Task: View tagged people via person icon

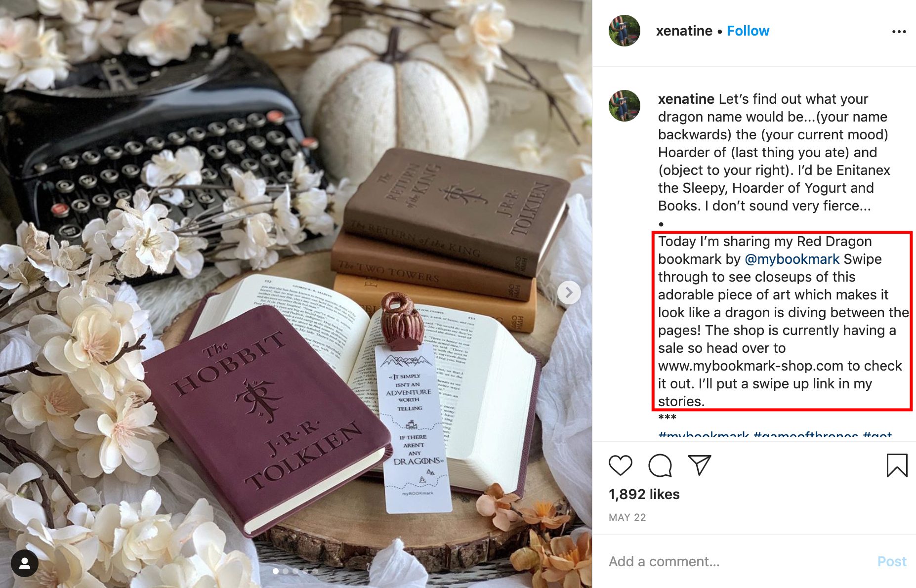Action: (25, 563)
